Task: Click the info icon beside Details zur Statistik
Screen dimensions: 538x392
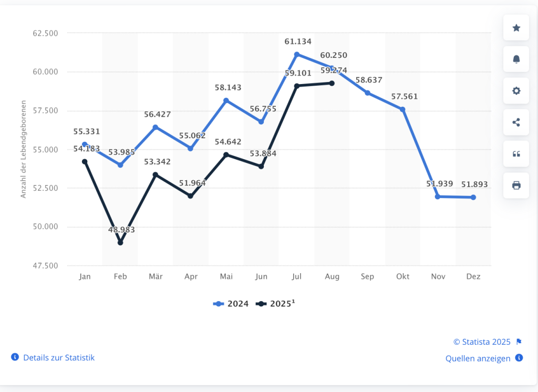Action: click(x=15, y=357)
